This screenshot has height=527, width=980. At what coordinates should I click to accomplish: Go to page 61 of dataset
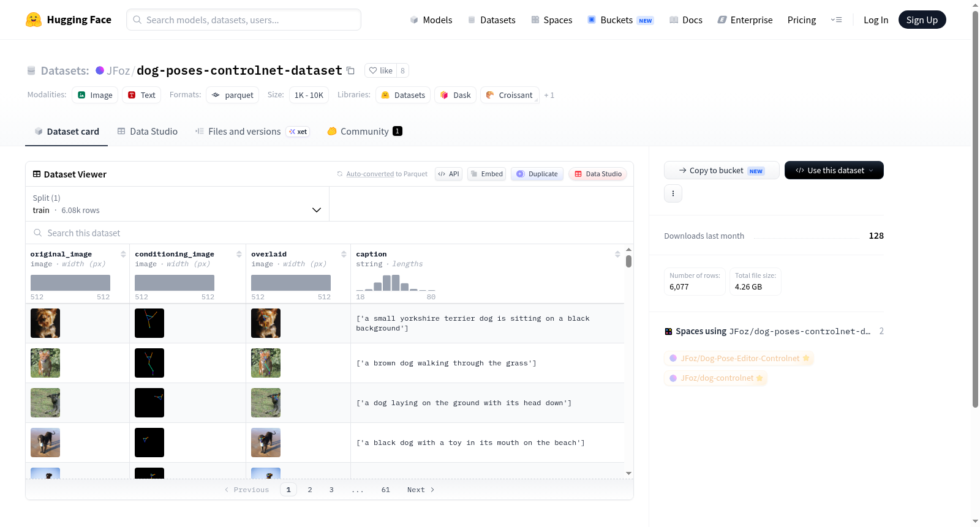(x=385, y=489)
